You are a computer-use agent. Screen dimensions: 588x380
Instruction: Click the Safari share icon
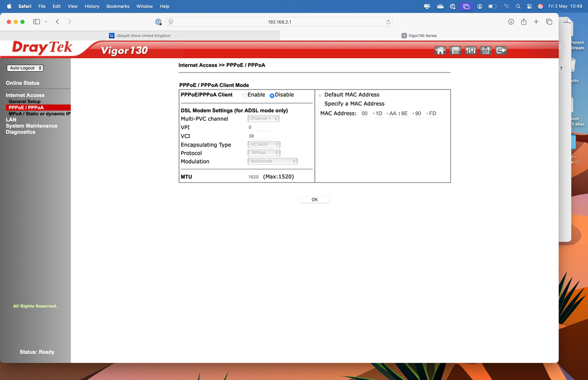523,22
